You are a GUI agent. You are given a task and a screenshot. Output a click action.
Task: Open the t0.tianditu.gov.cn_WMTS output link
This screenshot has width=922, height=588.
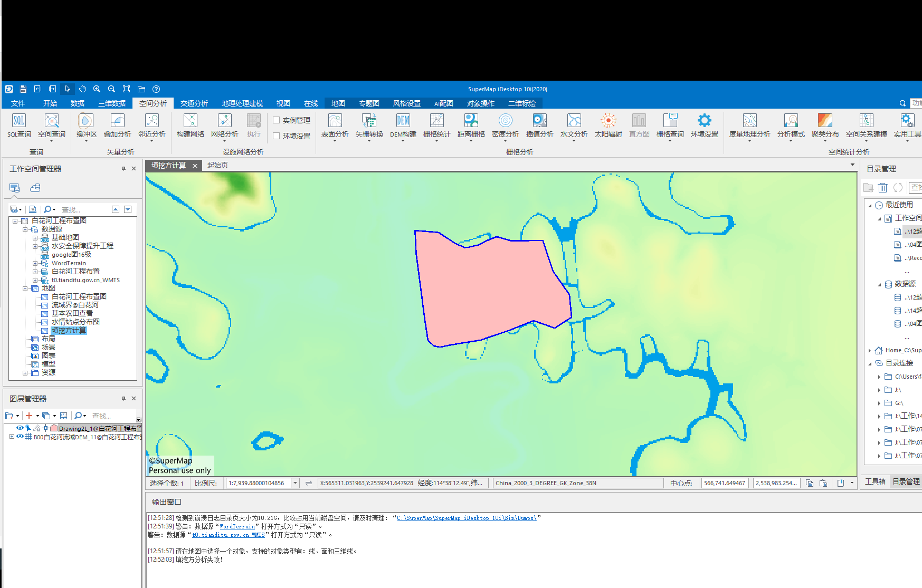pyautogui.click(x=229, y=535)
